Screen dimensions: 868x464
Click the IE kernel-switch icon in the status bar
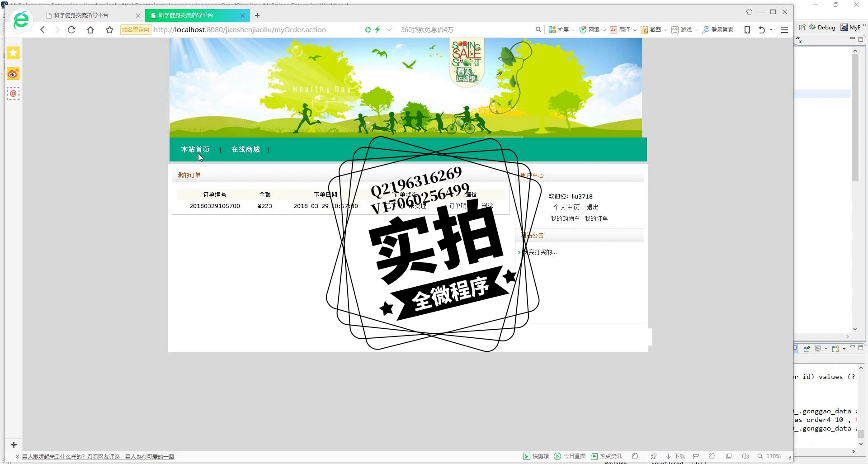tap(712, 456)
